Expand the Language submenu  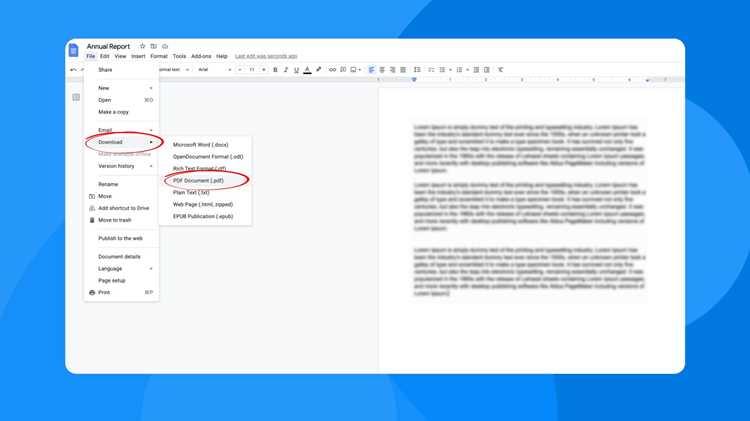point(121,268)
